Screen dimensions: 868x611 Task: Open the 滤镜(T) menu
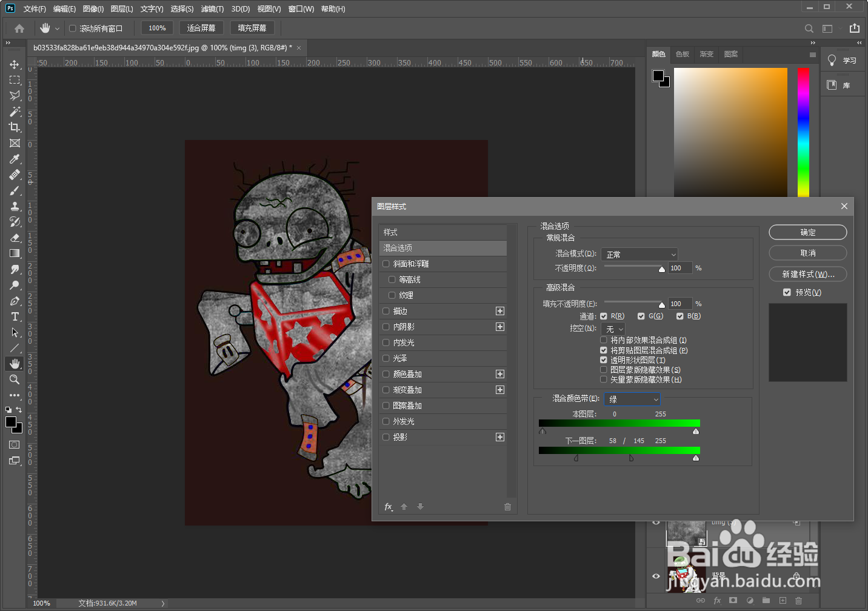pyautogui.click(x=212, y=9)
